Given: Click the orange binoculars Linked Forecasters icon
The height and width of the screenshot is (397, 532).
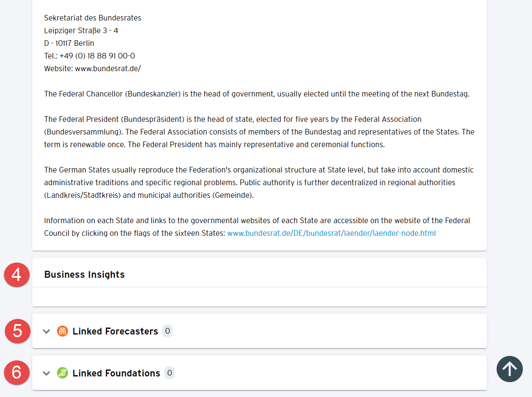Looking at the screenshot, I should pos(63,331).
